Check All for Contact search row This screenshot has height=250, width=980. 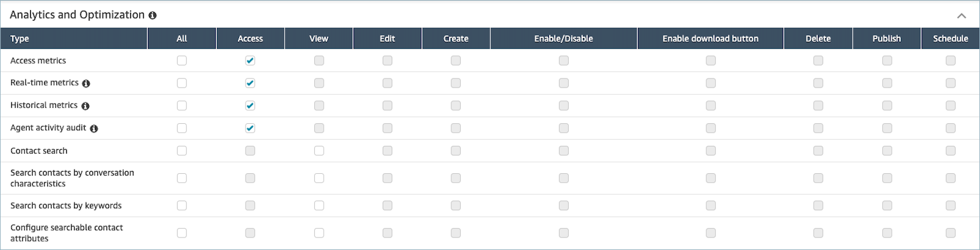point(182,151)
